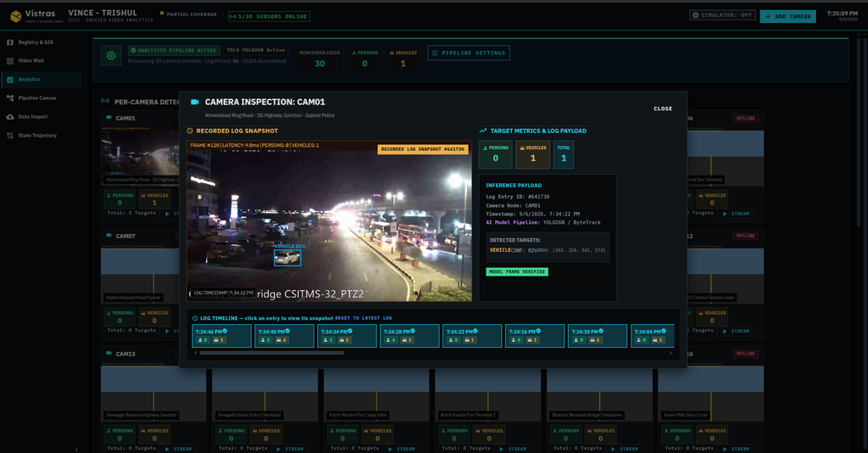The image size is (868, 453).
Task: Click Reset to Latest Log link
Action: point(363,318)
